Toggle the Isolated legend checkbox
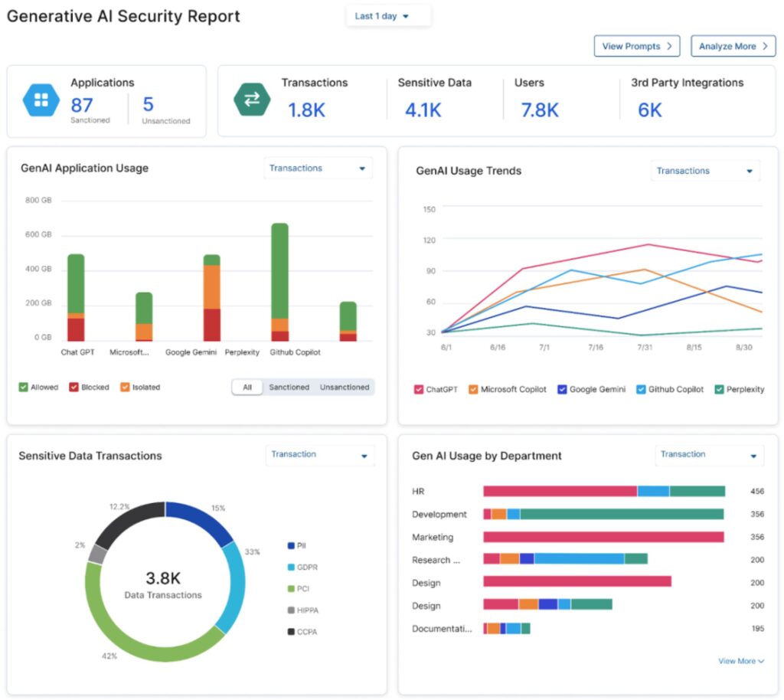Viewport: 784px width, 700px height. click(125, 388)
